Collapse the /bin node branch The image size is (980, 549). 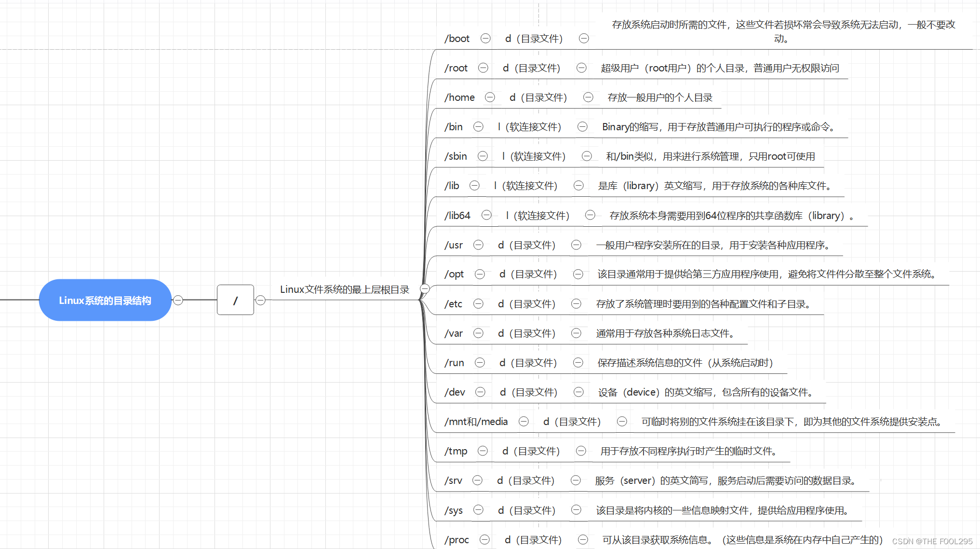(x=478, y=126)
